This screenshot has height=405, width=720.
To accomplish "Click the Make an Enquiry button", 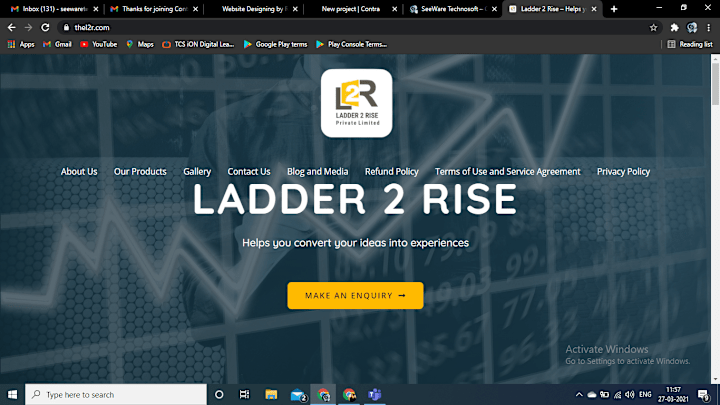I will [355, 296].
